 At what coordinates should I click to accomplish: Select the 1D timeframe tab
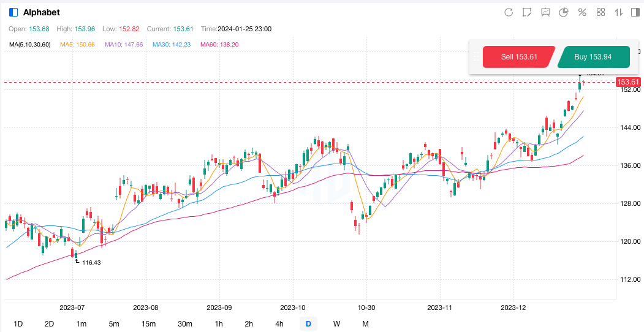coord(18,323)
